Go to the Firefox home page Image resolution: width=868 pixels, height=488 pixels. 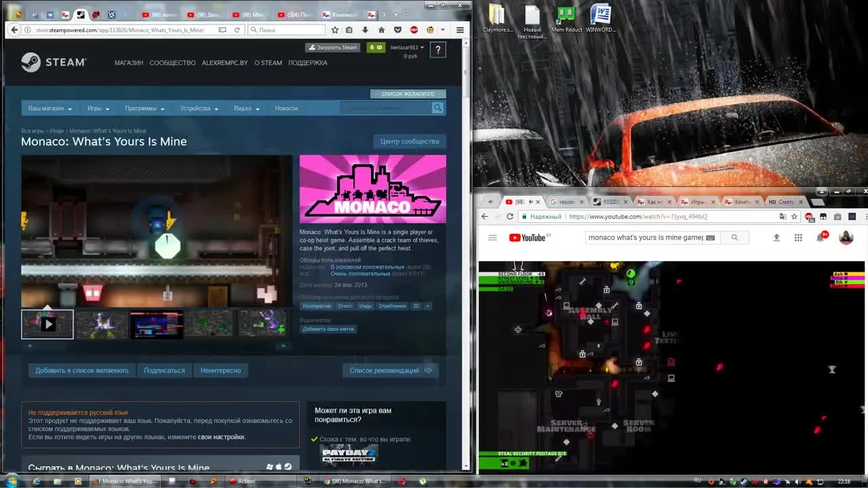coord(381,30)
